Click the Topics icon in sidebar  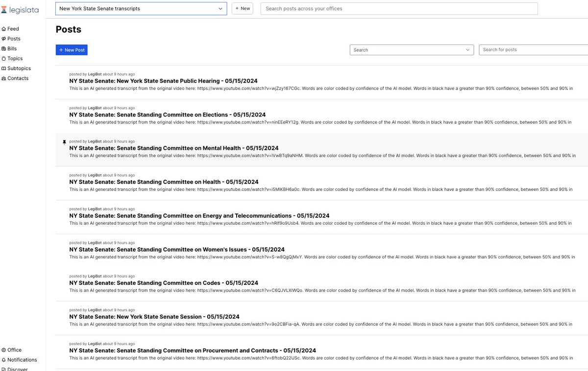click(4, 58)
